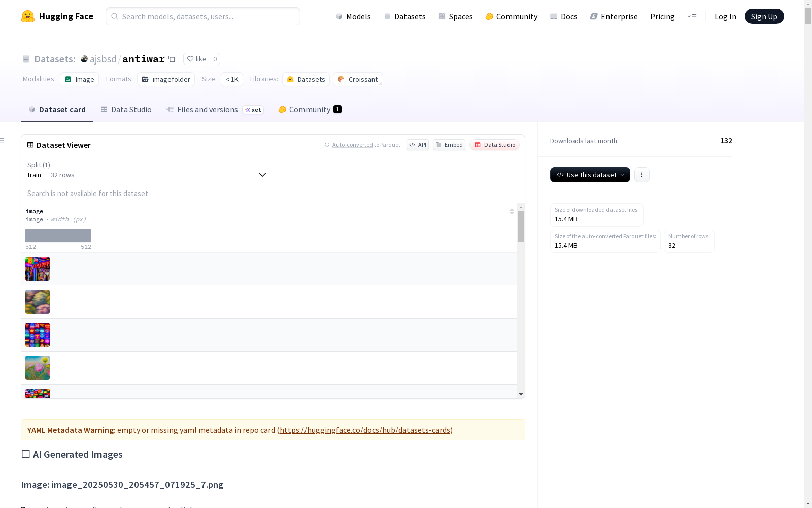Open the Files and versions tab
Screen dimensions: 812x508
[x=215, y=110]
